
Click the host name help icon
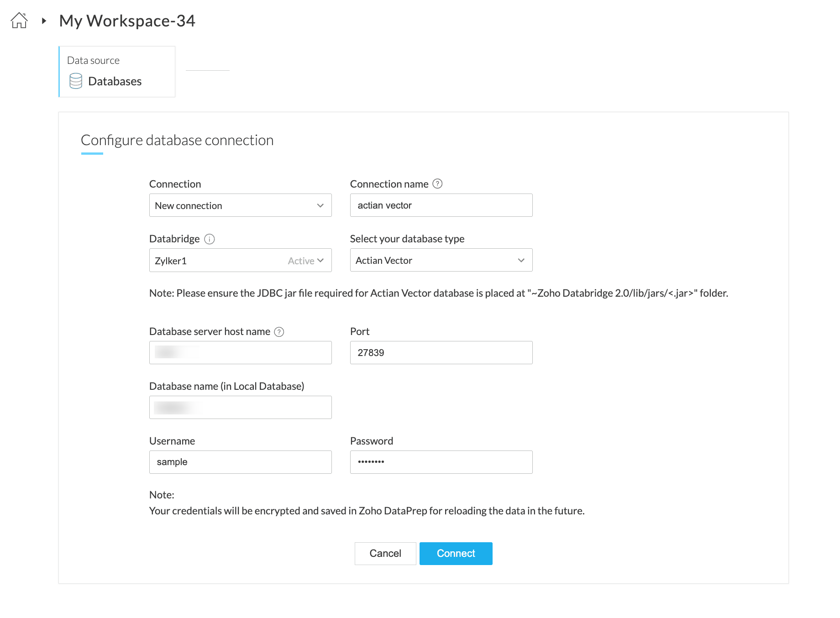pos(279,332)
